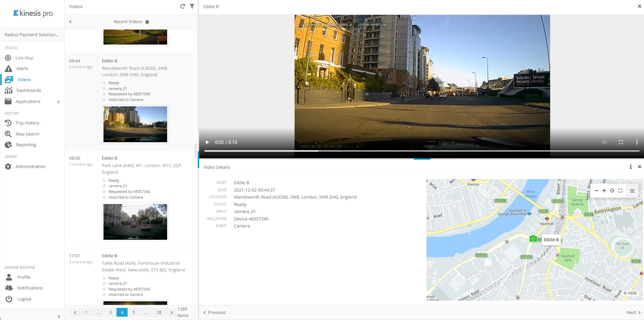Toggle star beside Attached to Camera 08:00 entry
Screen dimensions: 644x320
pos(104,197)
